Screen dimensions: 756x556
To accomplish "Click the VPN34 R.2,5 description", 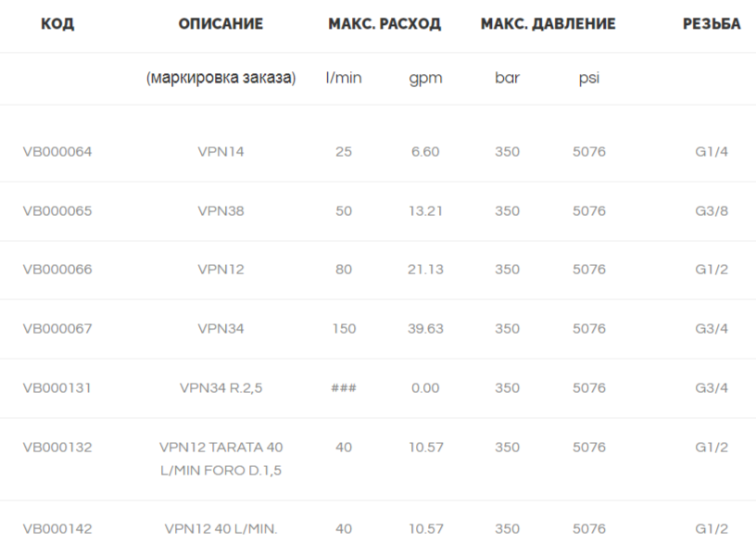I will pos(220,388).
